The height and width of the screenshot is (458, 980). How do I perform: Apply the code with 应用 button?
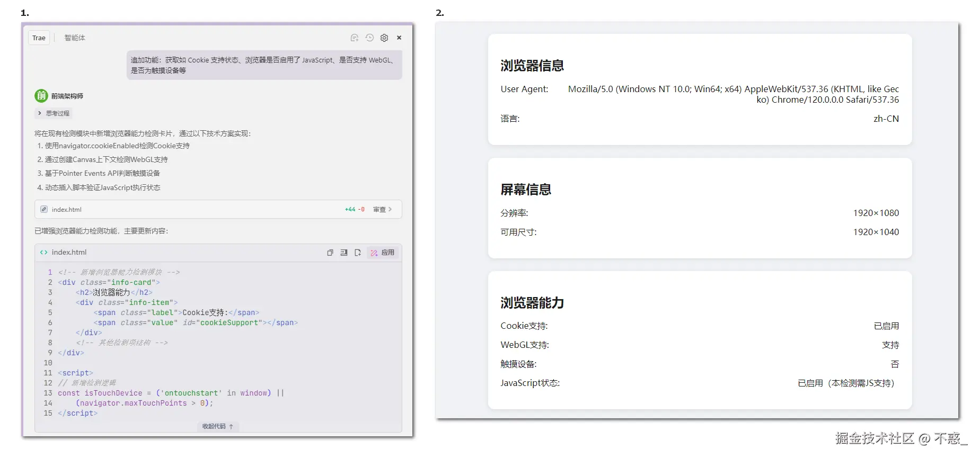382,253
